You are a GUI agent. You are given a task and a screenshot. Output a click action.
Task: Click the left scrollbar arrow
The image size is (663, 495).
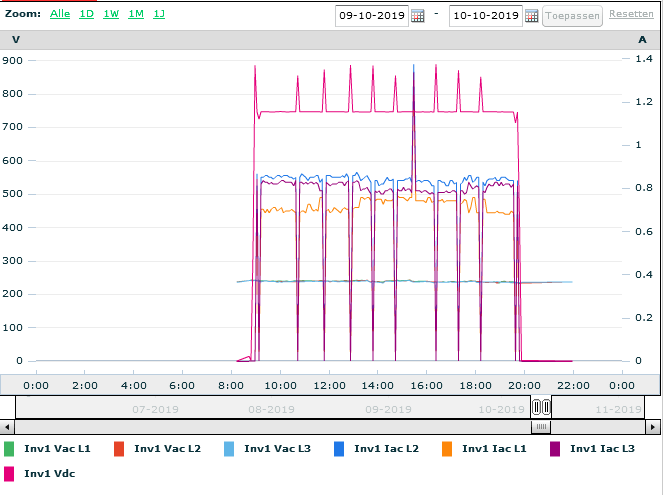point(7,427)
